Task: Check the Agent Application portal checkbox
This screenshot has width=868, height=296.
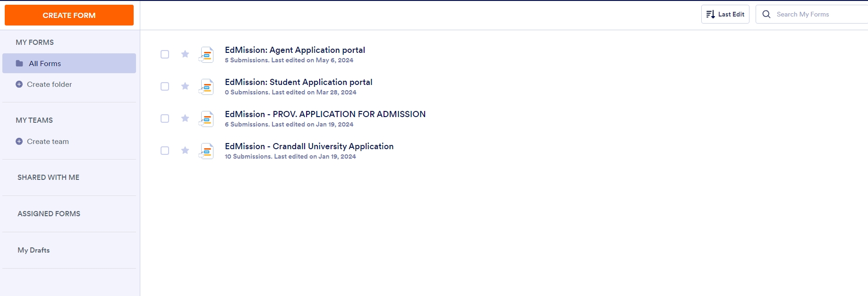Action: point(165,54)
